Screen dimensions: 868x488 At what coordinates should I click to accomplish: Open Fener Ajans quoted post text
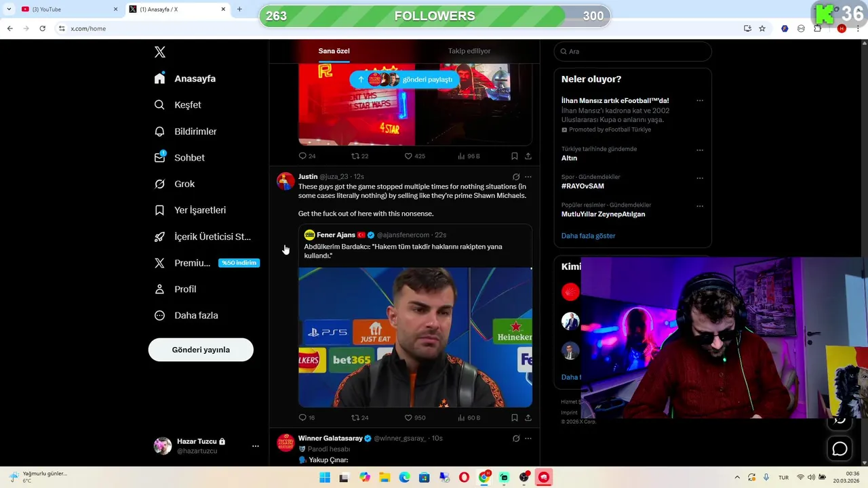[403, 251]
